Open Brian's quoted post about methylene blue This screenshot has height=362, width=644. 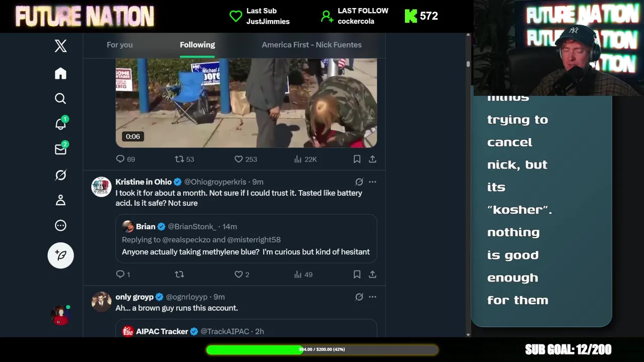246,239
